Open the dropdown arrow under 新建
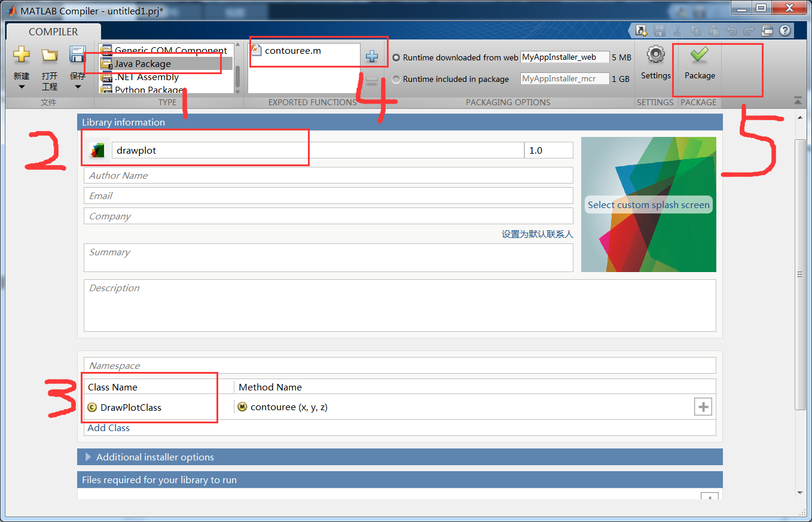The width and height of the screenshot is (812, 522). click(x=22, y=87)
